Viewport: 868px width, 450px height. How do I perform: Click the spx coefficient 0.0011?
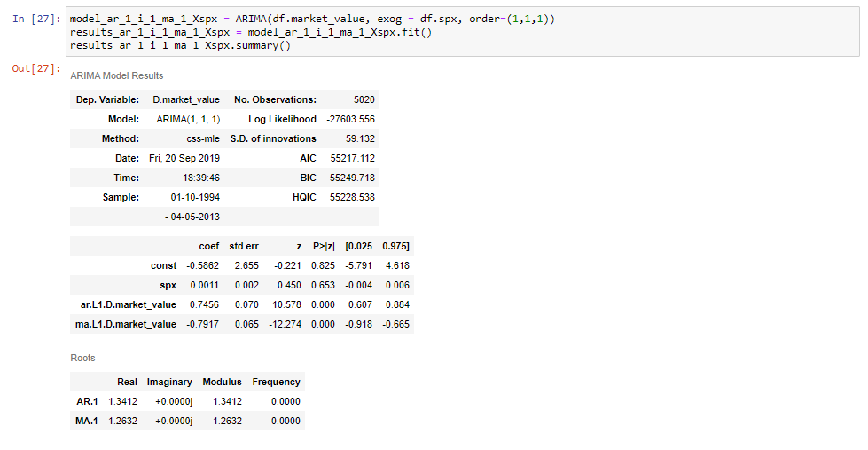click(204, 286)
